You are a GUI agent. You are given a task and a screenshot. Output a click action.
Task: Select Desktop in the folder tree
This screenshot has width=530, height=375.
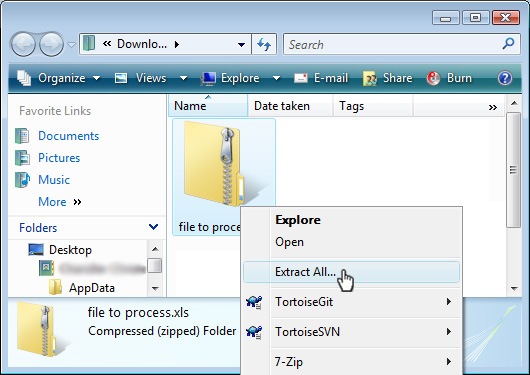tap(70, 250)
